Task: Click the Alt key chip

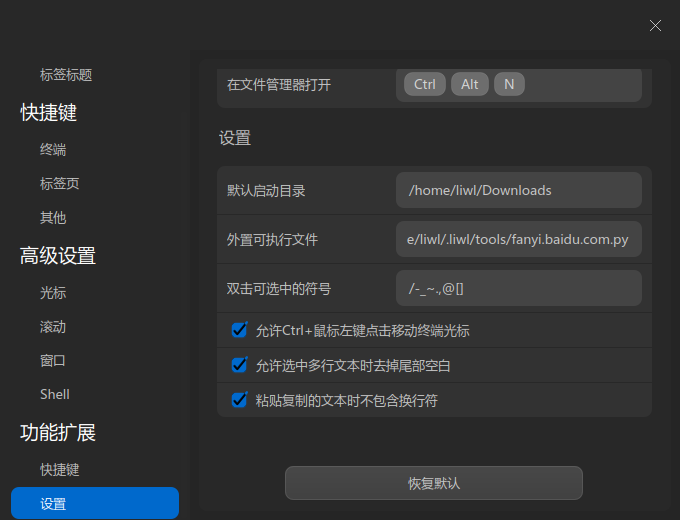Action: click(x=470, y=84)
